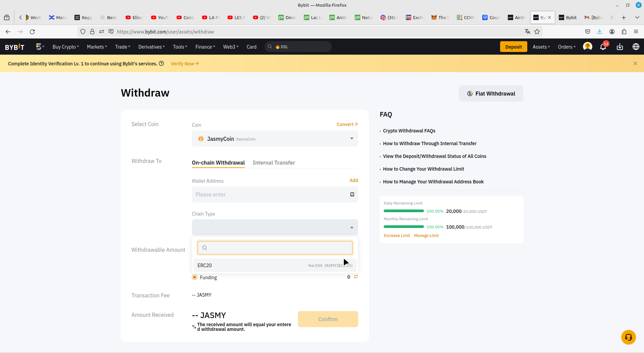Choose ERC20 chain option

click(x=275, y=265)
